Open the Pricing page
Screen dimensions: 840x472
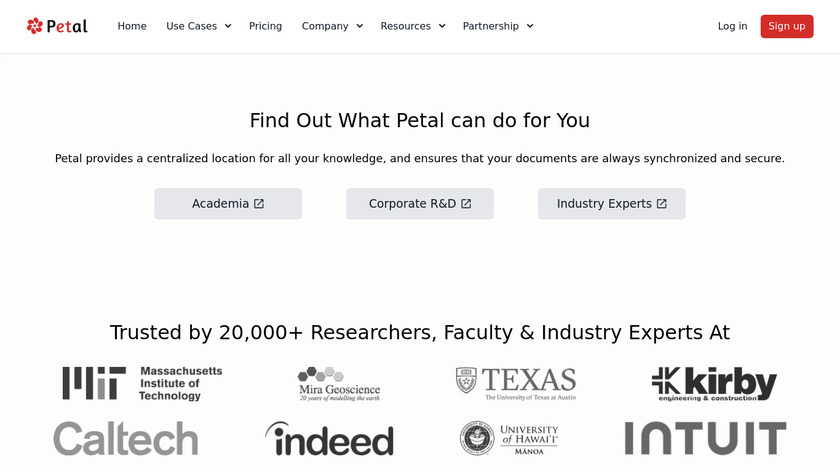click(265, 26)
